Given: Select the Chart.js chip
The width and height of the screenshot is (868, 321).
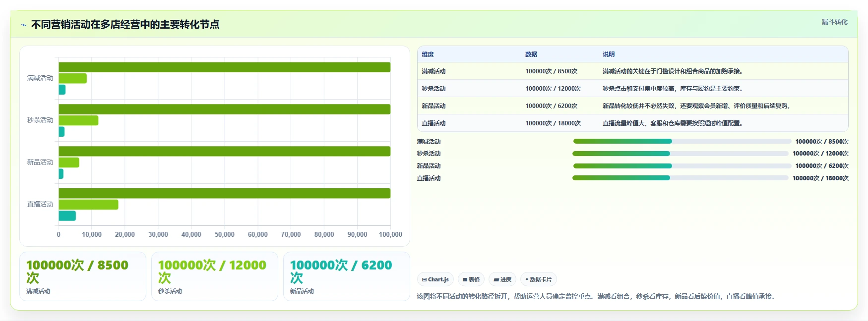Looking at the screenshot, I should click(x=435, y=279).
